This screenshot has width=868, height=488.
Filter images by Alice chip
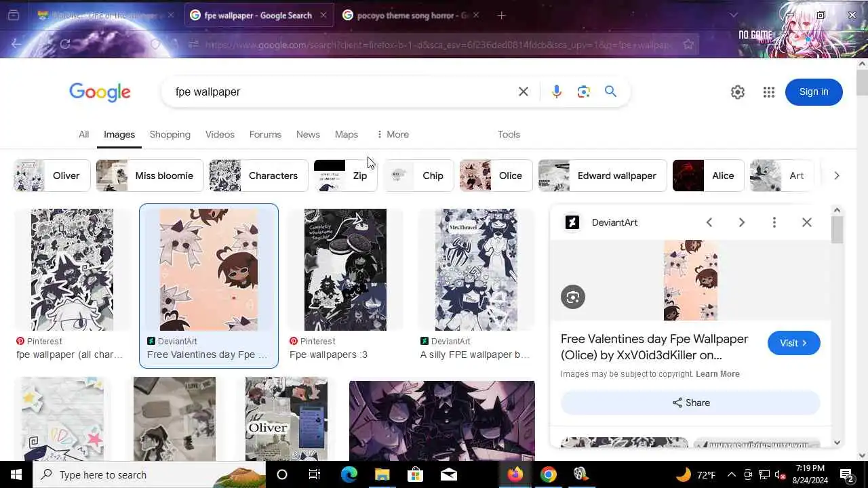pyautogui.click(x=708, y=176)
